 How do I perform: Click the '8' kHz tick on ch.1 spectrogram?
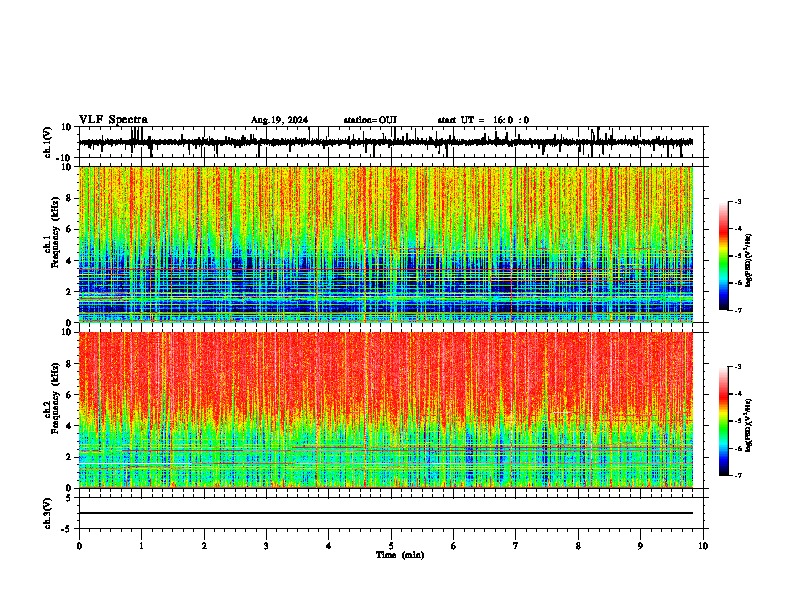(70, 198)
